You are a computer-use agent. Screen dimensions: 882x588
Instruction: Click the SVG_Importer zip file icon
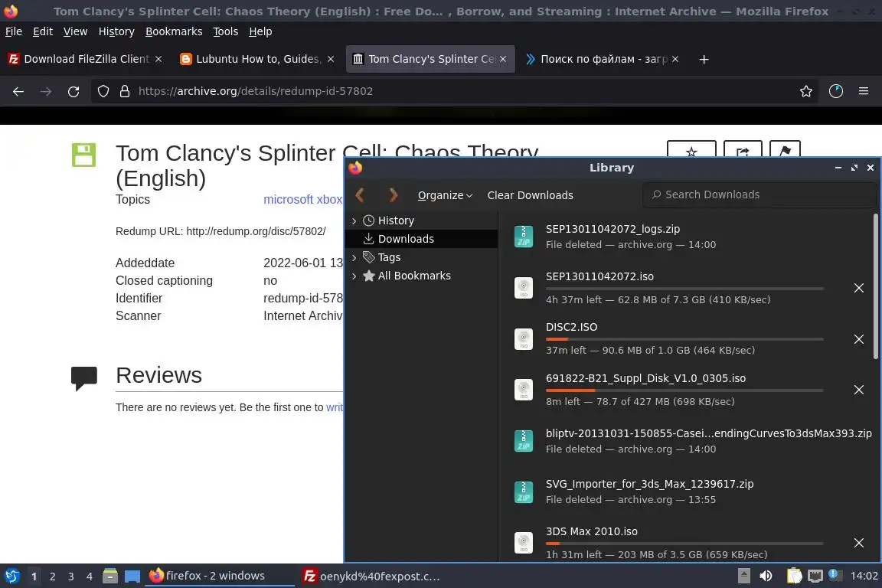(524, 492)
